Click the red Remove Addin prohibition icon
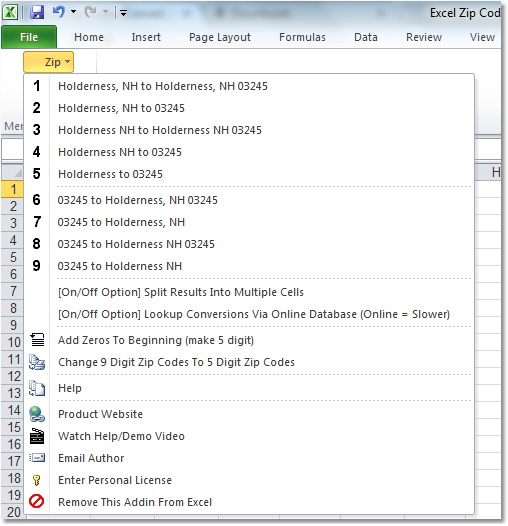 36,502
